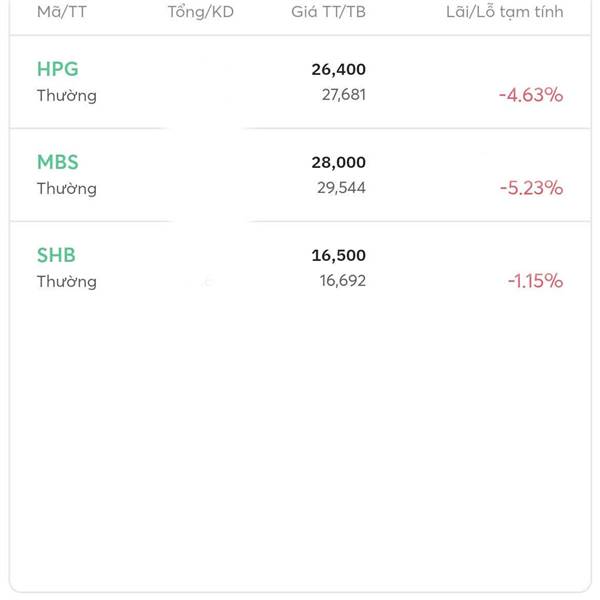Open the SHB stock symbol
Viewport: 600px width, 600px height.
coord(56,255)
